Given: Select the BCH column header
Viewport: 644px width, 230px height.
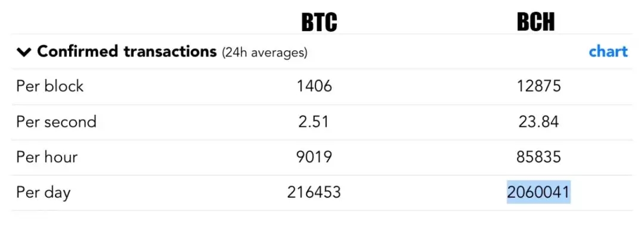Looking at the screenshot, I should click(x=535, y=21).
